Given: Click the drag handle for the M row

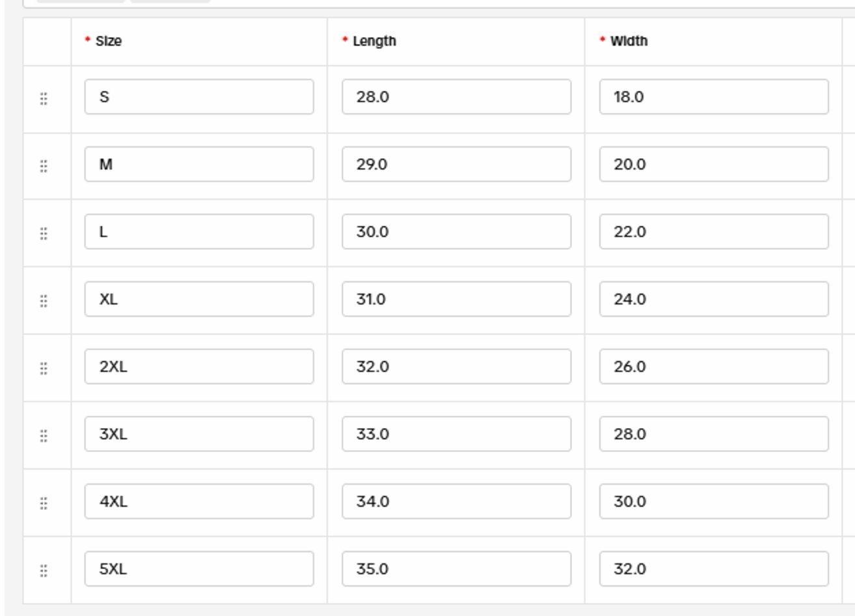Looking at the screenshot, I should click(x=44, y=166).
